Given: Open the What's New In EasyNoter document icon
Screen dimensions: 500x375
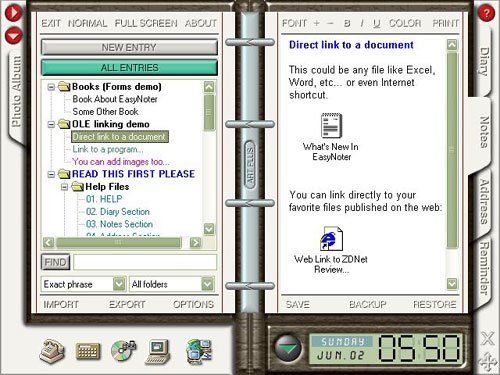Looking at the screenshot, I should [x=331, y=125].
